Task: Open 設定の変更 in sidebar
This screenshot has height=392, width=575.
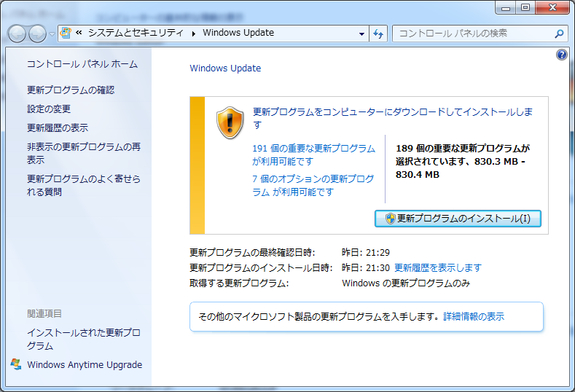Action: click(49, 109)
